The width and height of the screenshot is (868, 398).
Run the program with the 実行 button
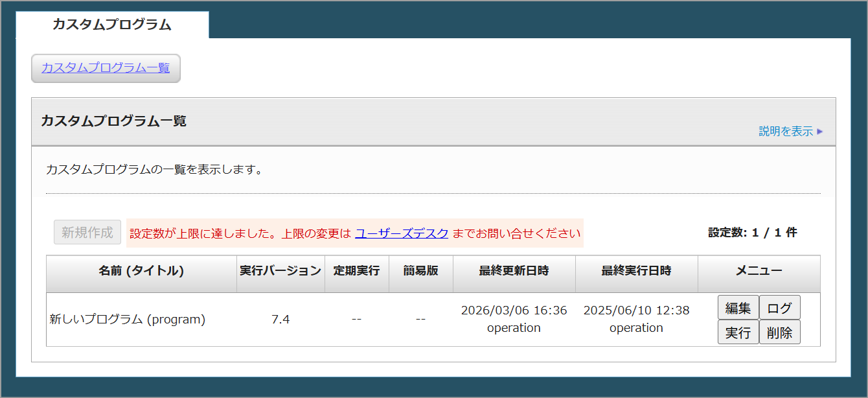(738, 333)
